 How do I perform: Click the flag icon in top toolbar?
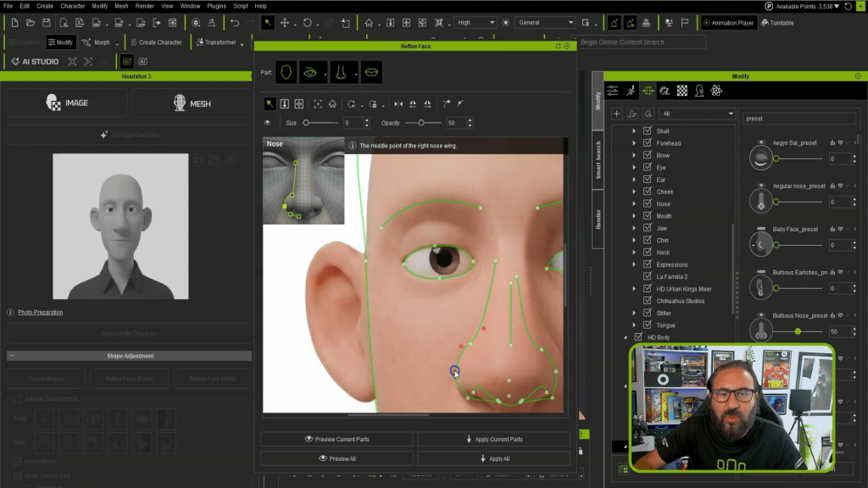[x=685, y=23]
